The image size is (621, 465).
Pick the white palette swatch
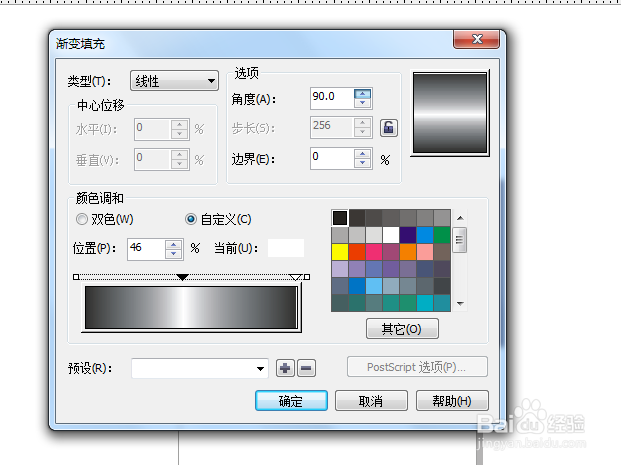tap(391, 235)
